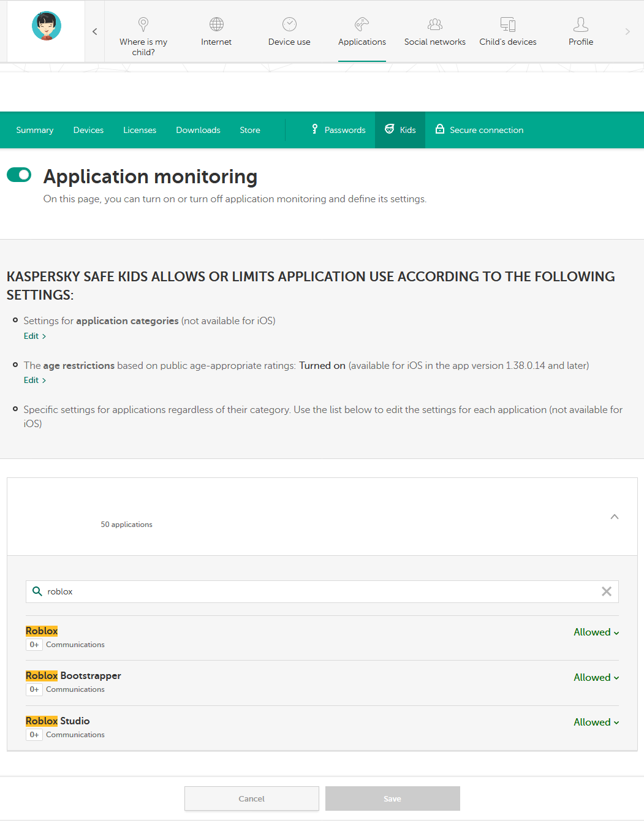The image size is (644, 823).
Task: Click inside the application search field
Action: 319,591
